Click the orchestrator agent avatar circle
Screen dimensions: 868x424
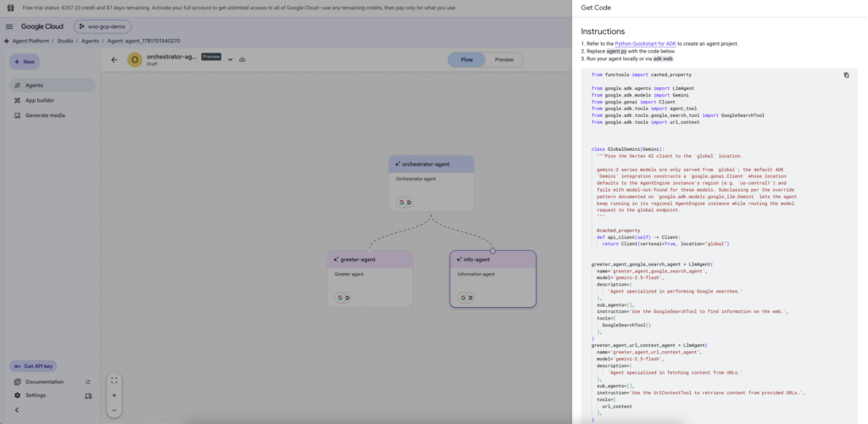[135, 59]
